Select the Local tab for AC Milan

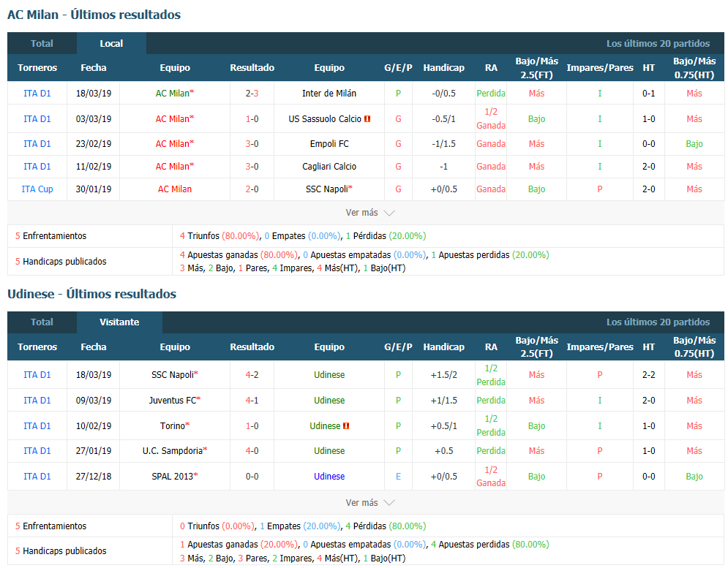[111, 44]
